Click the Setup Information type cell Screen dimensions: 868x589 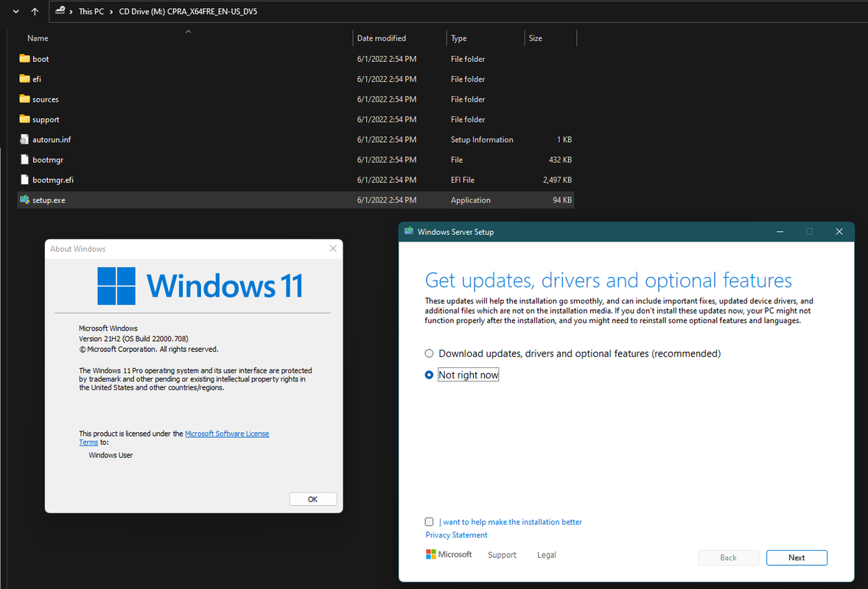[x=482, y=139]
